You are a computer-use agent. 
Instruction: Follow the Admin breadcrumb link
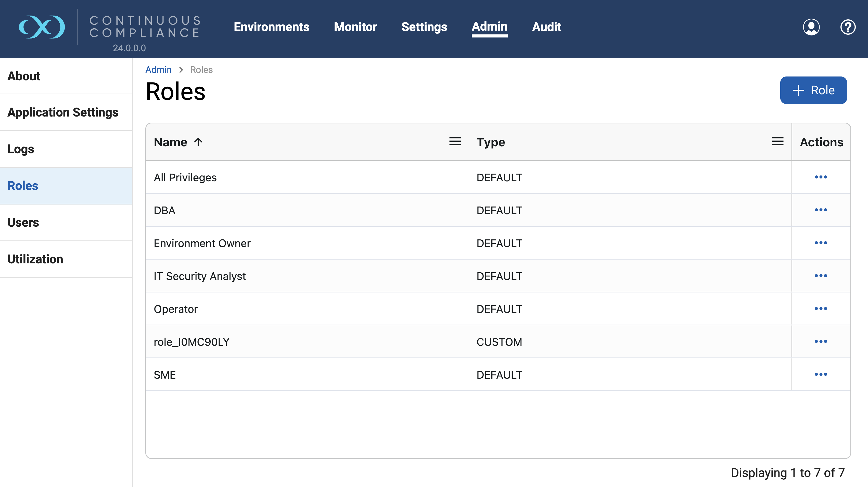[158, 69]
